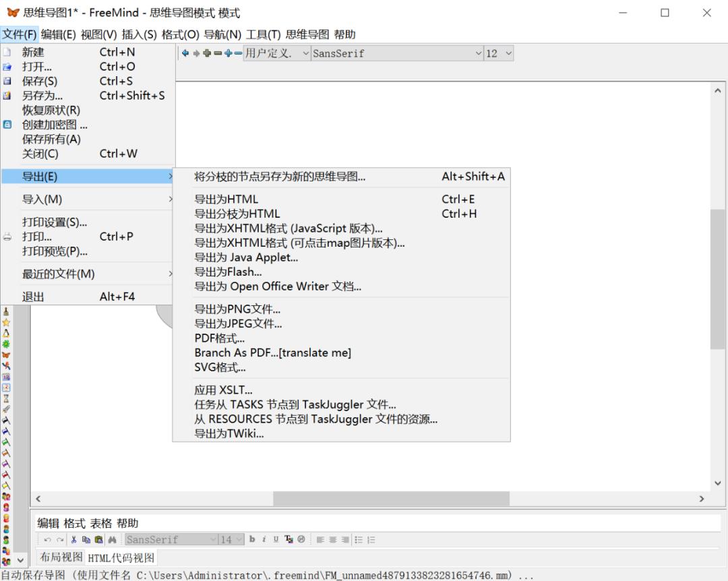Click the star icon in left sidebar
Viewport: 728px width, 581px height.
tap(6, 322)
